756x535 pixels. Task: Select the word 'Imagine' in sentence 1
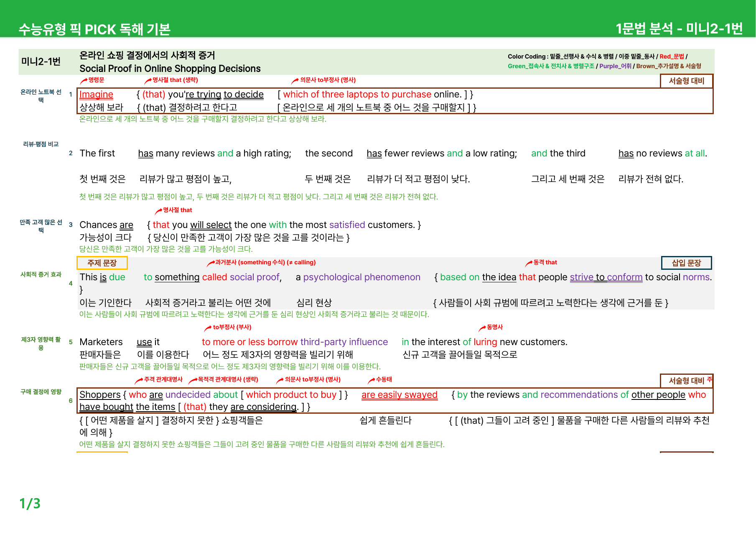(x=96, y=95)
